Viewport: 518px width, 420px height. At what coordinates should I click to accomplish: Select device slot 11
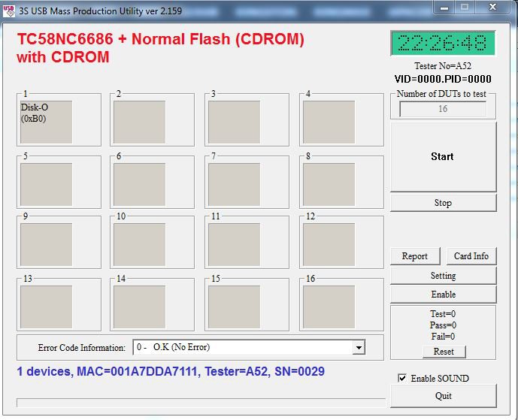[x=234, y=244]
